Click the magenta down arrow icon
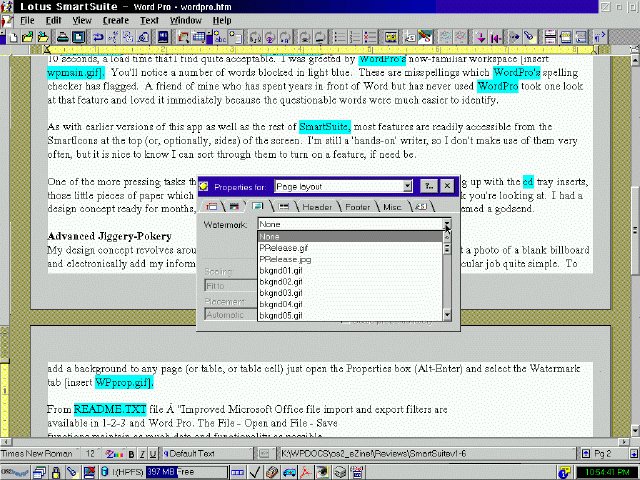Image resolution: width=640 pixels, height=480 pixels. [x=481, y=38]
